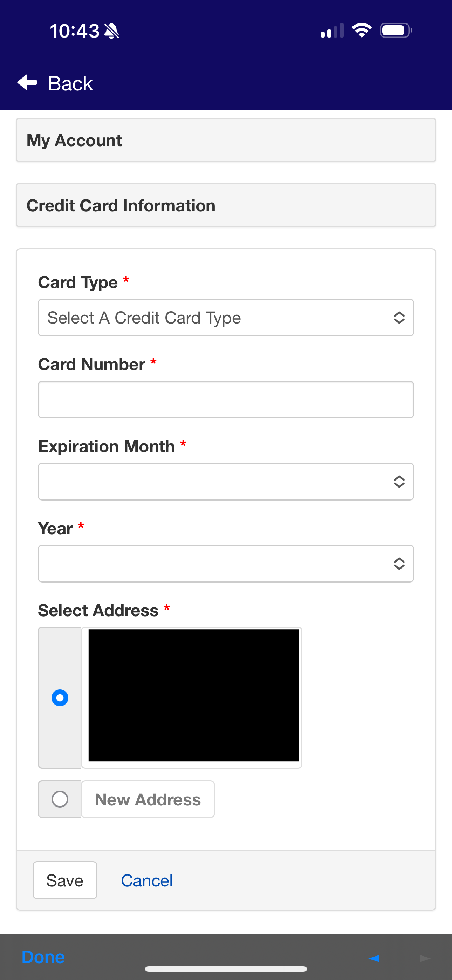The image size is (452, 980).
Task: Tap the Done button in keyboard bar
Action: (43, 957)
